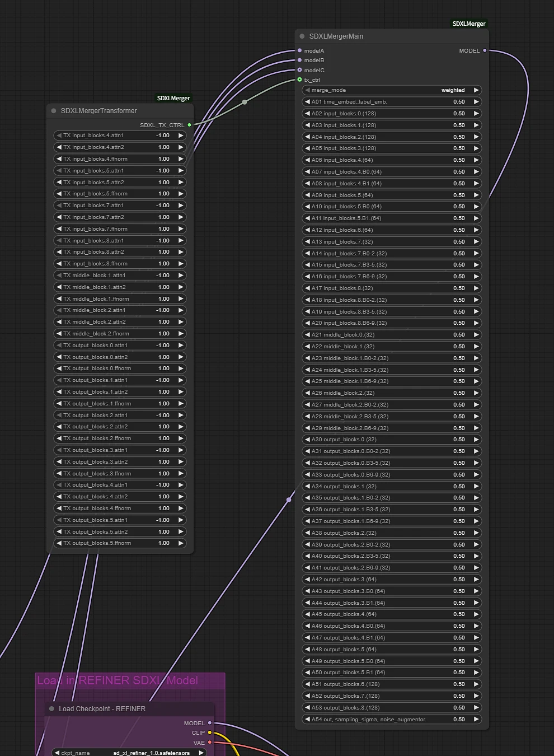
Task: Increase merge_mode with its right arrow
Action: pos(476,90)
